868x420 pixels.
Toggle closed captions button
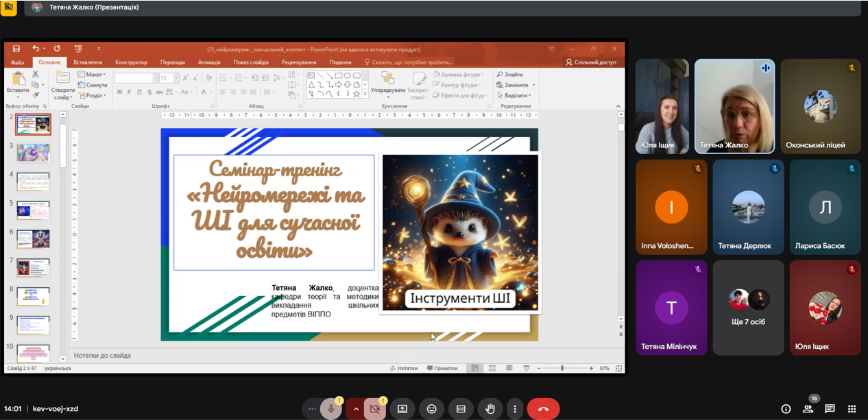(x=461, y=409)
